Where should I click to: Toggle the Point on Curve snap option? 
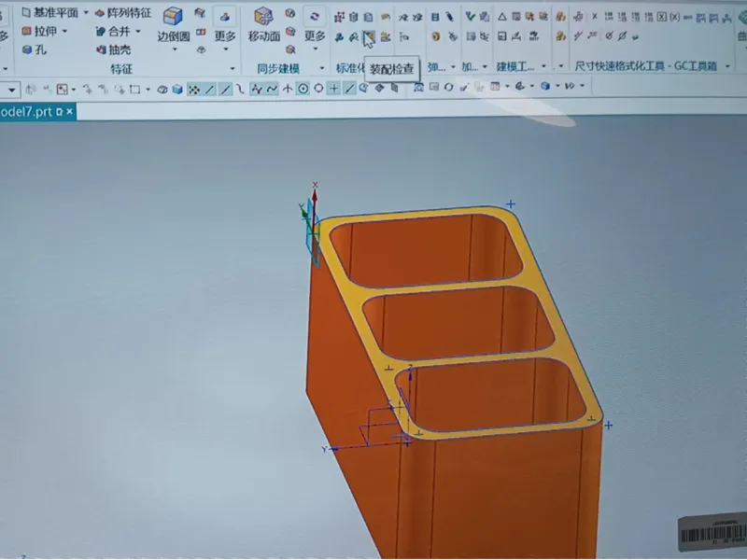pos(349,89)
